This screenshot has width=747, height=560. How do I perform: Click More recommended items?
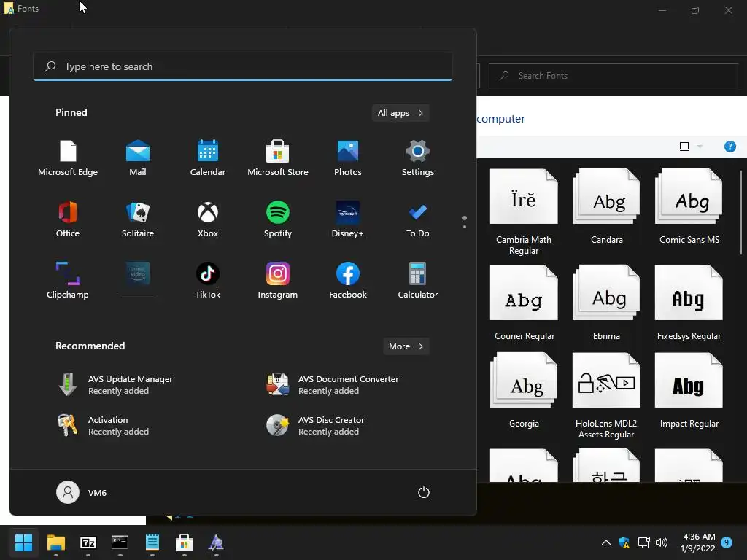[x=406, y=346]
